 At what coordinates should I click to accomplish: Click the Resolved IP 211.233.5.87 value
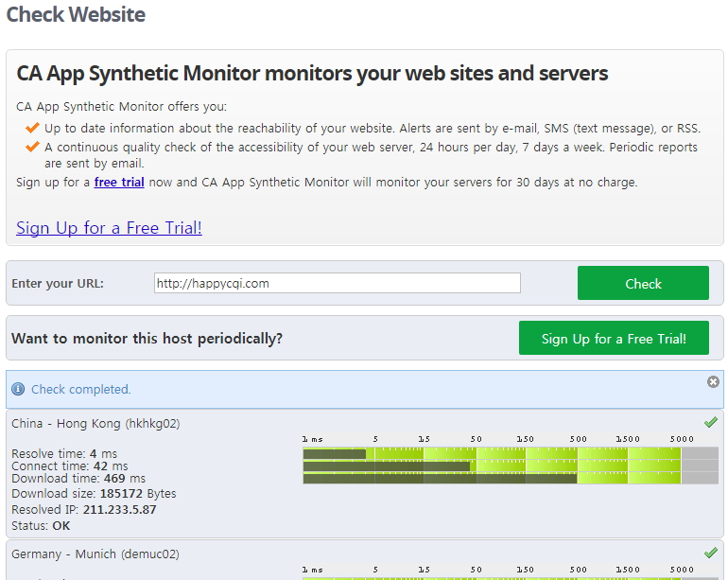[119, 509]
